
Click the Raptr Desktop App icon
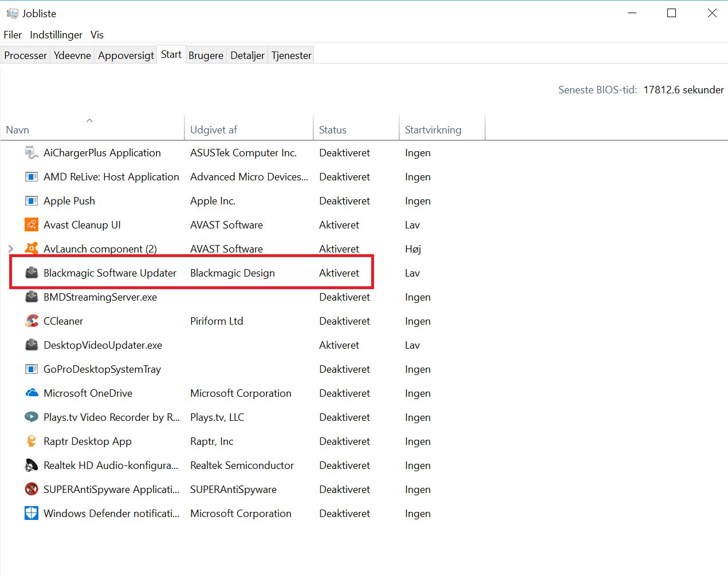click(x=32, y=441)
